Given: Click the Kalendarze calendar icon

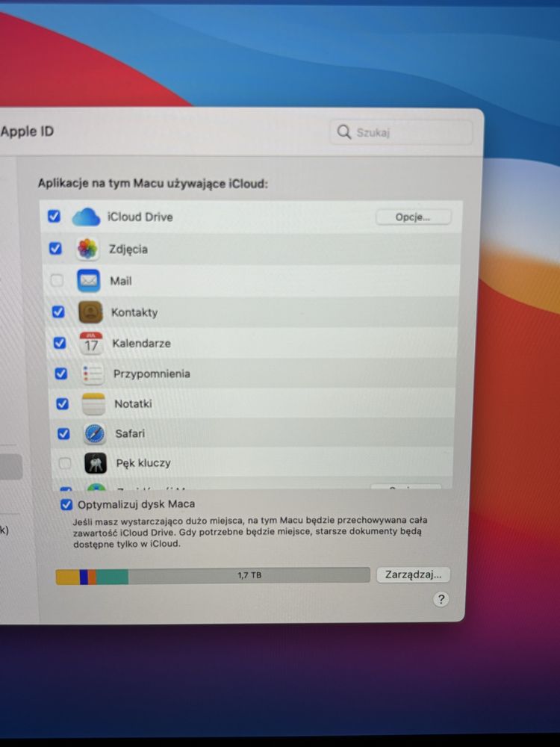Looking at the screenshot, I should point(91,343).
